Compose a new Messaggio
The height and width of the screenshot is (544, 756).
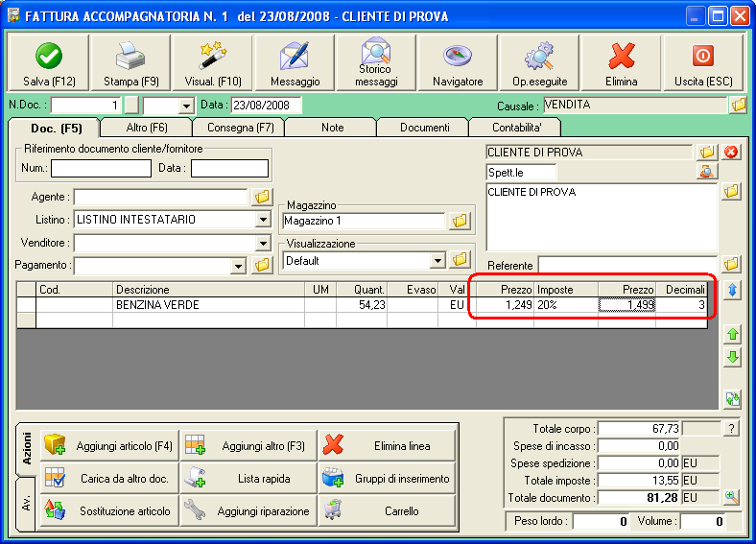point(295,62)
